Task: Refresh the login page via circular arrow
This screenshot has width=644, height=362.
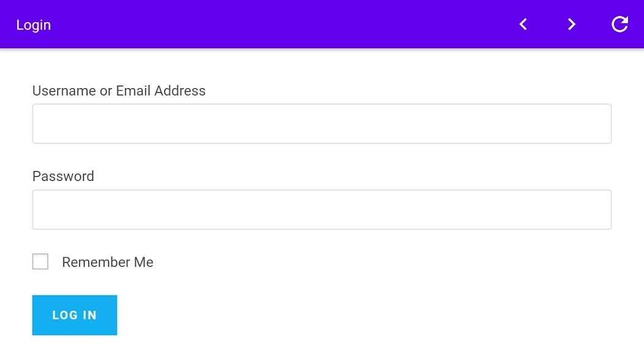Action: [620, 24]
